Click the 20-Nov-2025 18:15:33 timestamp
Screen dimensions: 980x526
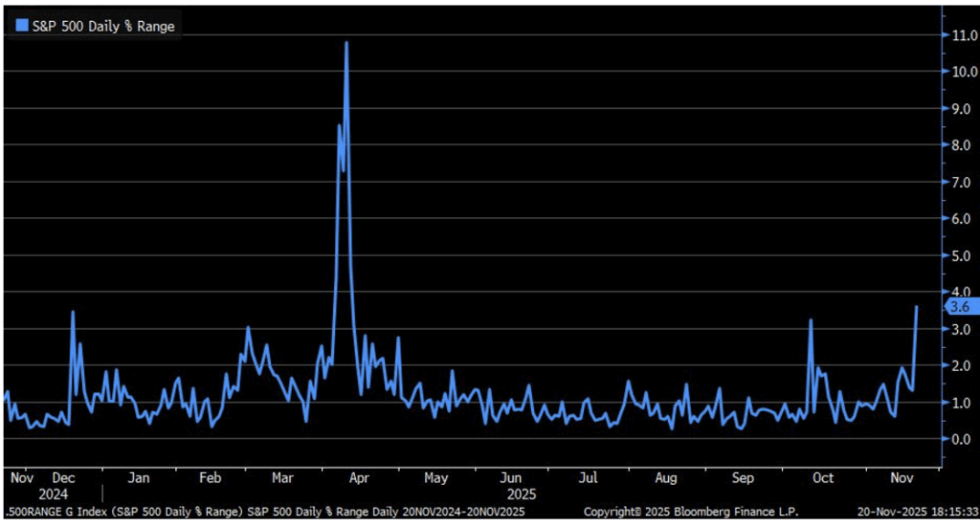coord(918,514)
